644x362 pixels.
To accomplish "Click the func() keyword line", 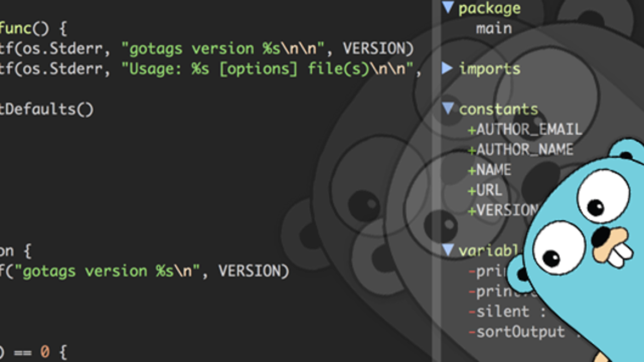I will 33,29.
